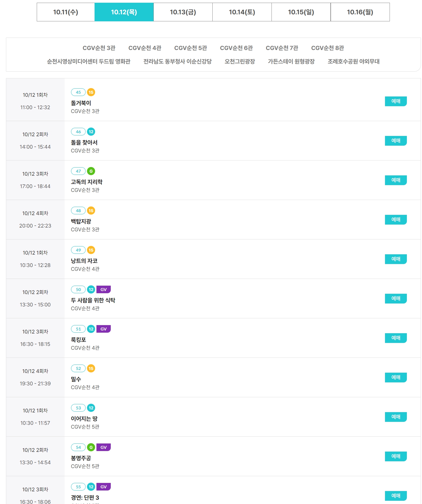Click the 15 age rating icon for 백탑지광

pyautogui.click(x=91, y=211)
